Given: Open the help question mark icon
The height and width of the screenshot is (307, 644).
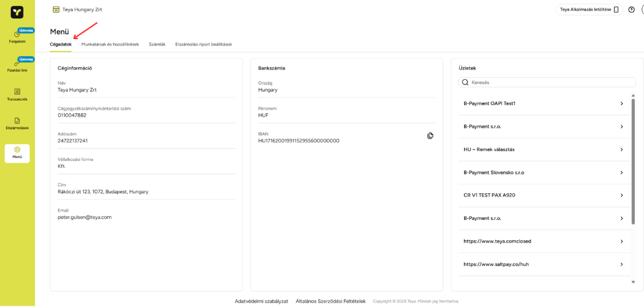Looking at the screenshot, I should point(631,9).
